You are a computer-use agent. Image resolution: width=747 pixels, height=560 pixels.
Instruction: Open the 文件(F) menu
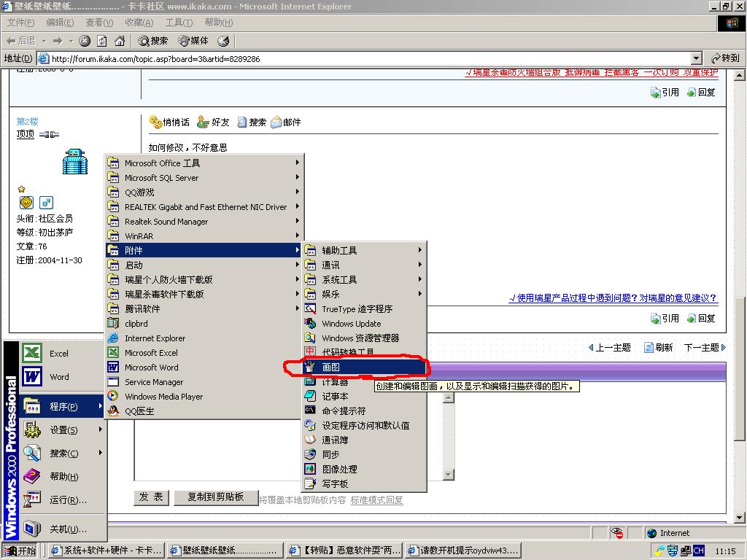pyautogui.click(x=20, y=23)
